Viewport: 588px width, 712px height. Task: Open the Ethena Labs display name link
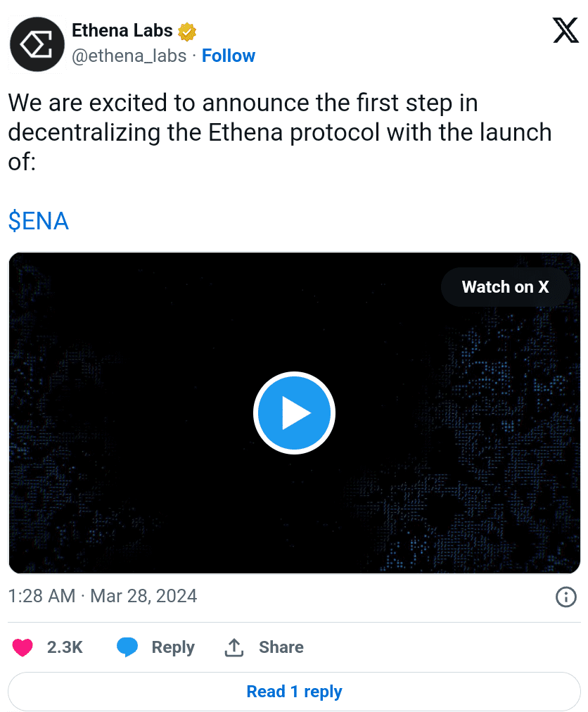pos(122,31)
